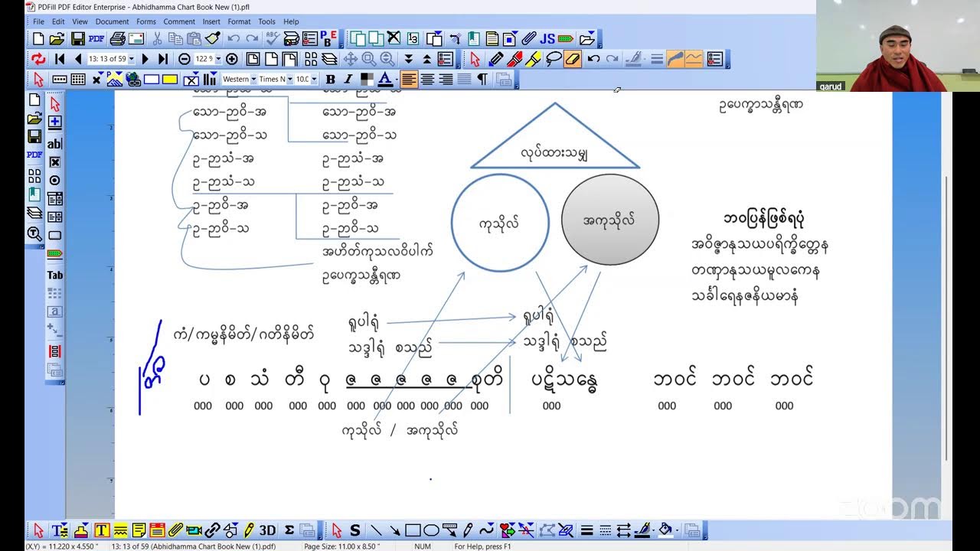
Task: Open the Document menu
Action: coord(112,21)
